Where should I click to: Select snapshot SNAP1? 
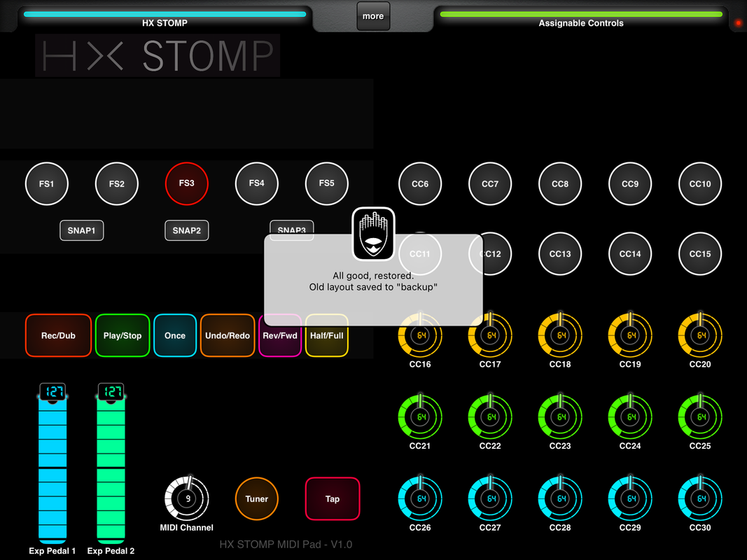(x=81, y=230)
